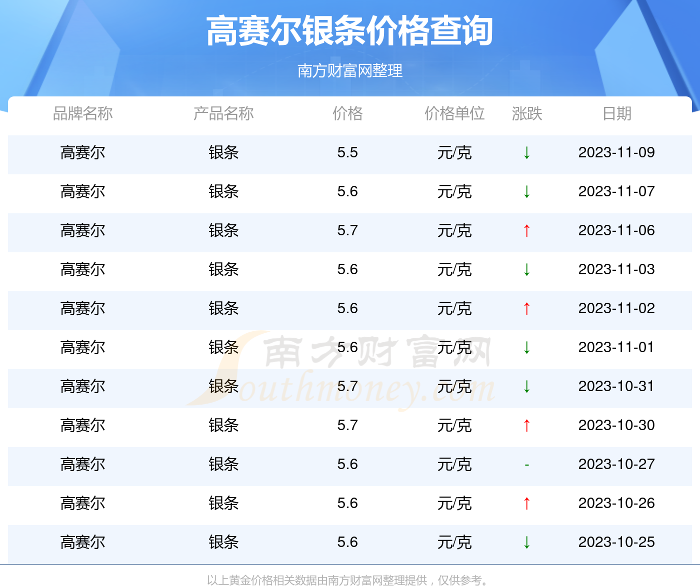This screenshot has height=588, width=700.
Task: Click brand 高赛尔 in the 2023-11-06 row
Action: pos(83,230)
